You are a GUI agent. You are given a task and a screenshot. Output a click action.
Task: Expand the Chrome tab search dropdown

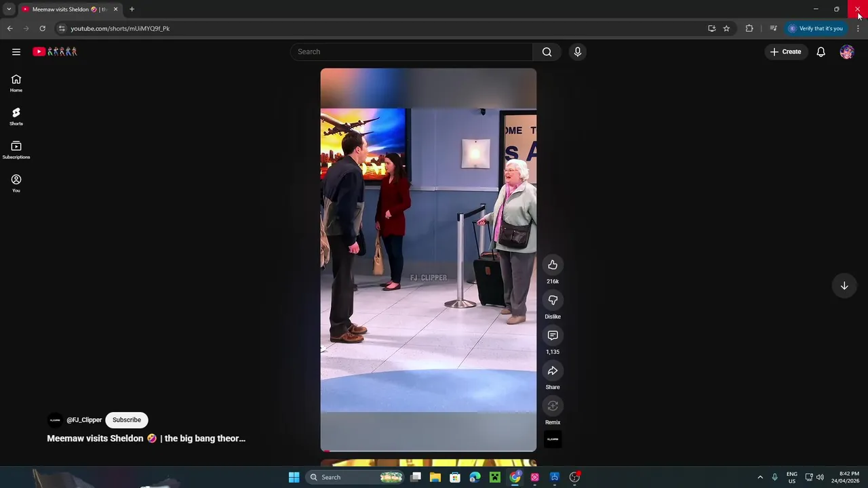[9, 9]
